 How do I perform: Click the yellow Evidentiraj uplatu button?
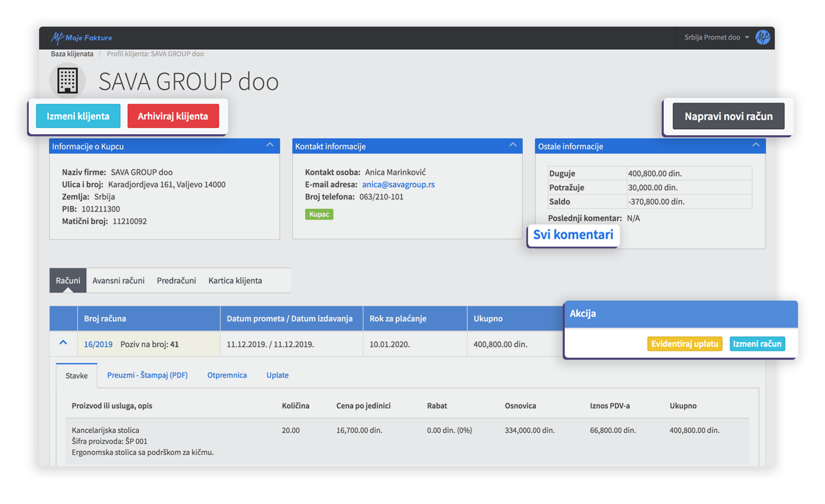click(x=685, y=344)
